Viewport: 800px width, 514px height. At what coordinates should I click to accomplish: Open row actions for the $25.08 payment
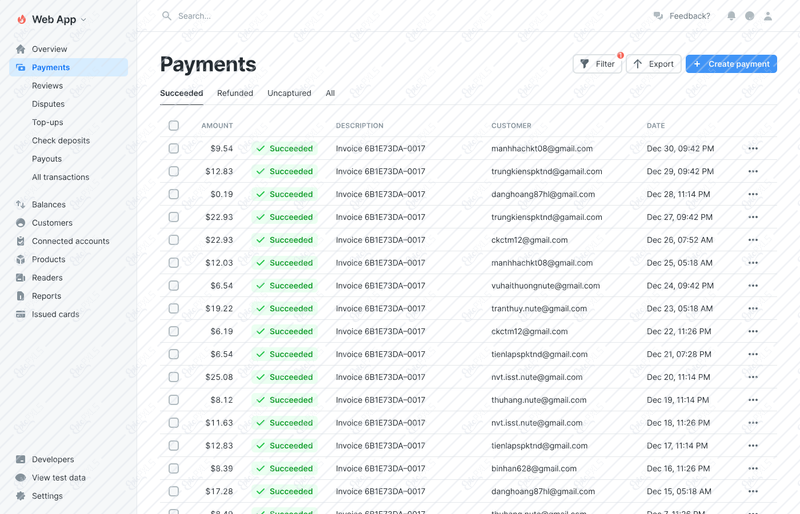753,377
